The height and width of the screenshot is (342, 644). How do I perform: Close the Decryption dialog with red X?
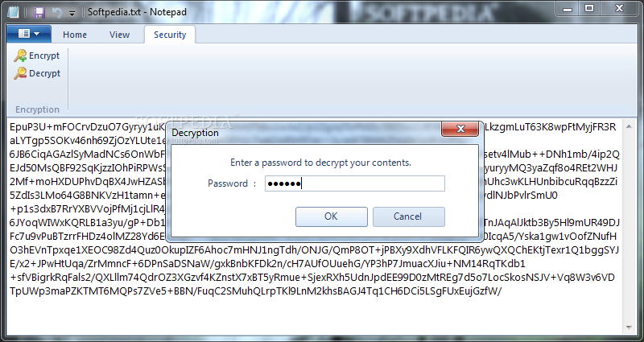pyautogui.click(x=460, y=129)
